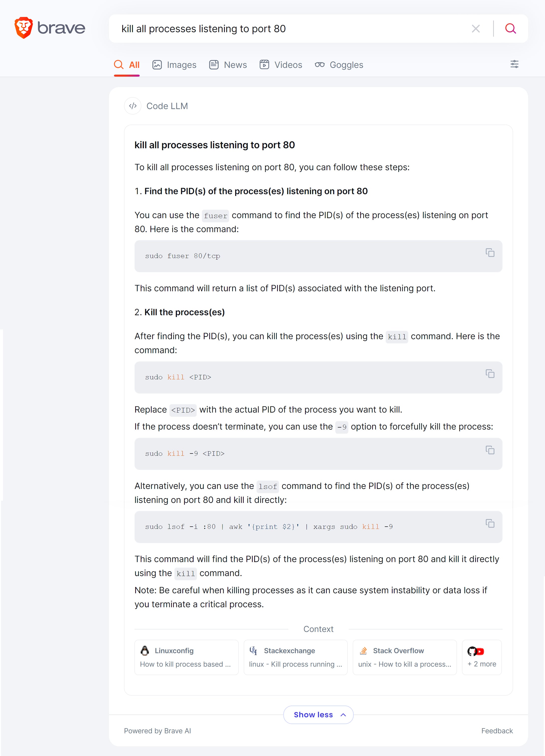Expand the + 2 more context sources
This screenshot has height=756, width=545.
coord(482,657)
